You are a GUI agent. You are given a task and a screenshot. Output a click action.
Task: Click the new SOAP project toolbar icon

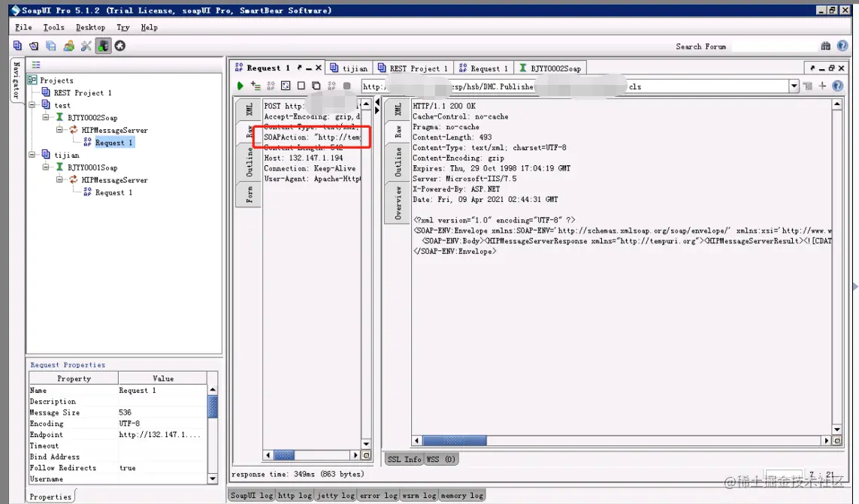click(17, 46)
